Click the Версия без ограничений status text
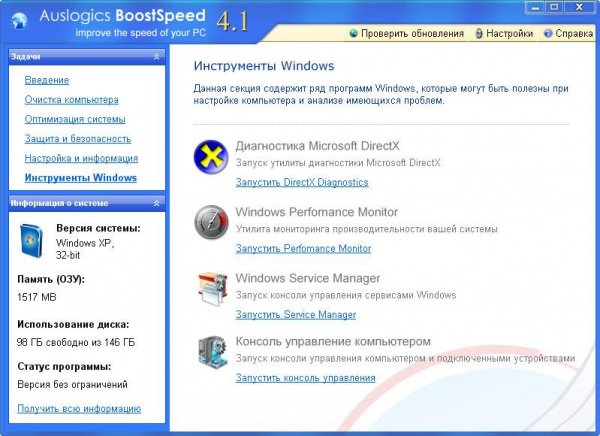The image size is (600, 436). tap(72, 384)
